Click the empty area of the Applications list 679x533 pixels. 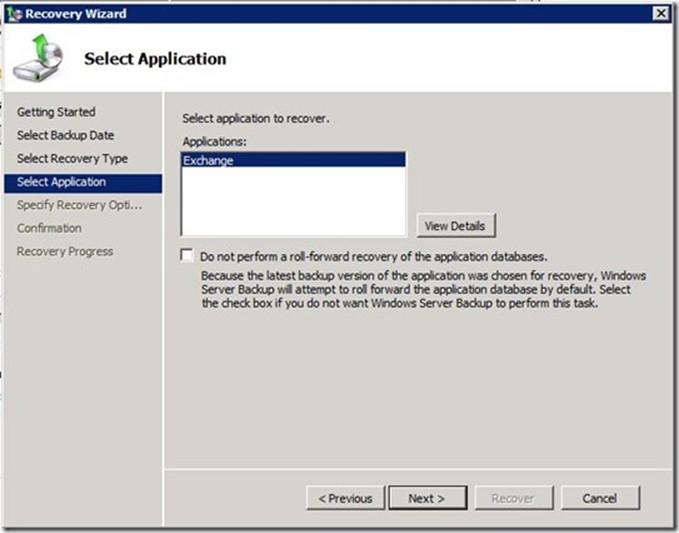click(x=292, y=205)
